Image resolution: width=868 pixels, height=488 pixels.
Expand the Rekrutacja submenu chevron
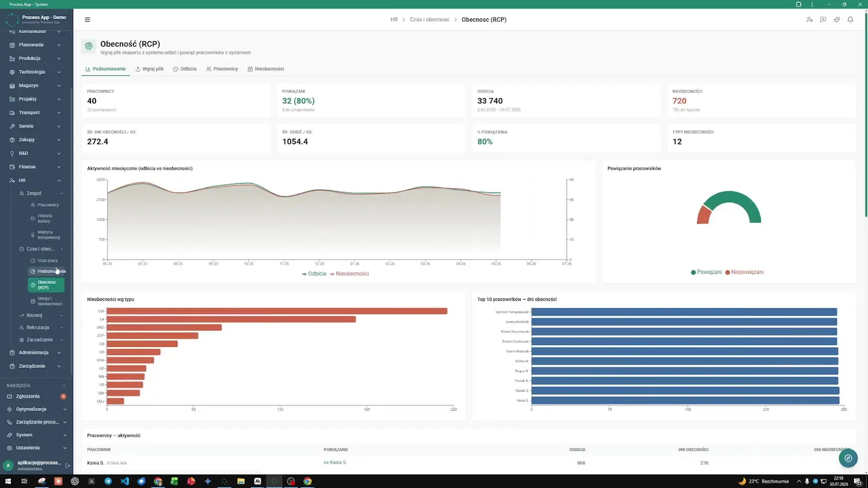click(x=61, y=328)
